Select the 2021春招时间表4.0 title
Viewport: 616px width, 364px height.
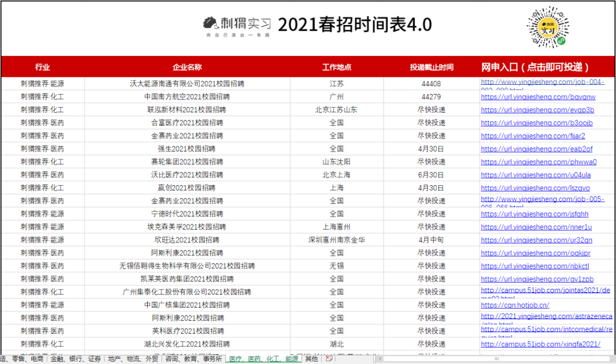(355, 24)
